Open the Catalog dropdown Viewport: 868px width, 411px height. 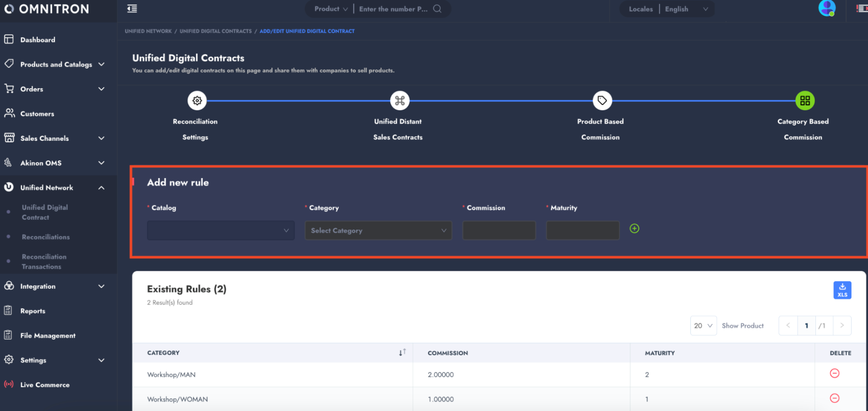pyautogui.click(x=221, y=230)
